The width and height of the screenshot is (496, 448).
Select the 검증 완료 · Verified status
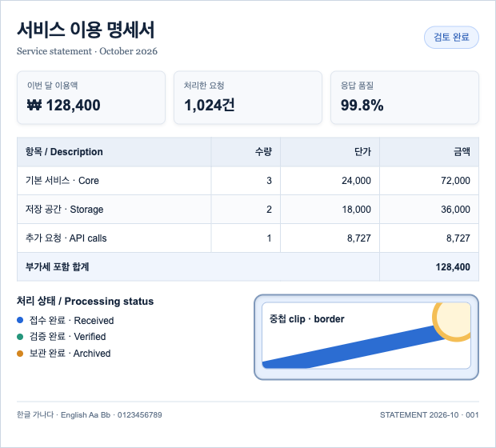(x=68, y=337)
